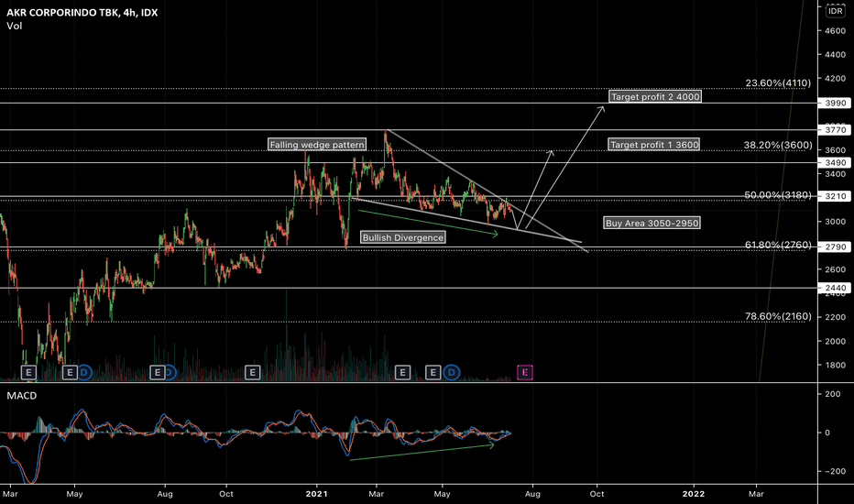Click the IDR currency button
854x504 pixels.
coord(836,11)
